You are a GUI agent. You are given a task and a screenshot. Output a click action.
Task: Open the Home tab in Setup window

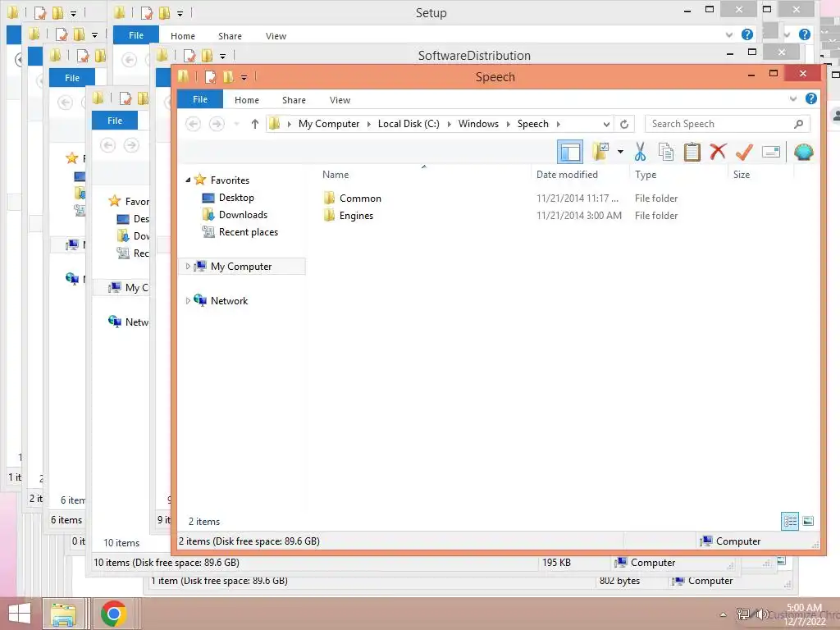click(x=183, y=36)
